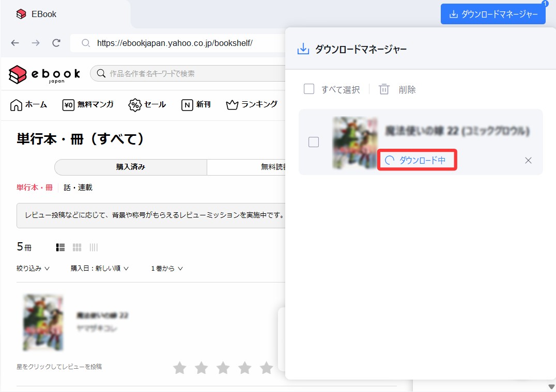Click the ダウンロードマネージャー button
The height and width of the screenshot is (392, 556).
492,14
